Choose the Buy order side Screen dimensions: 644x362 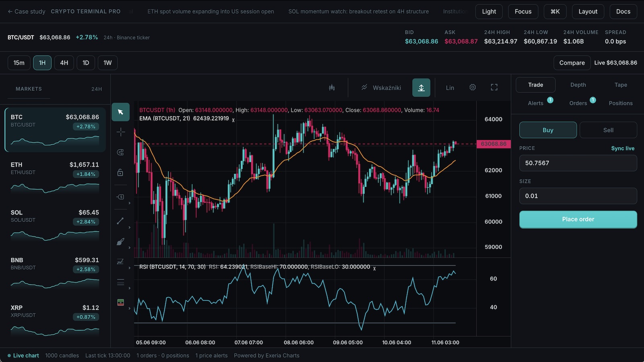(548, 130)
